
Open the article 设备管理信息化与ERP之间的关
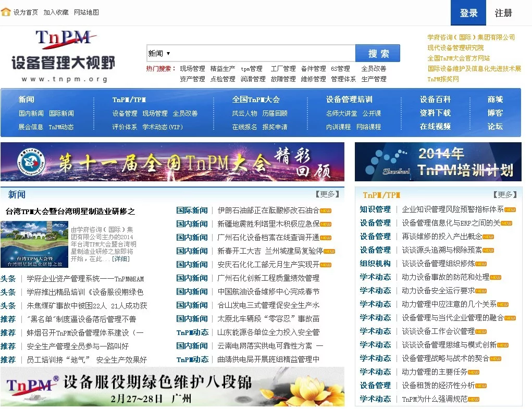(451, 223)
